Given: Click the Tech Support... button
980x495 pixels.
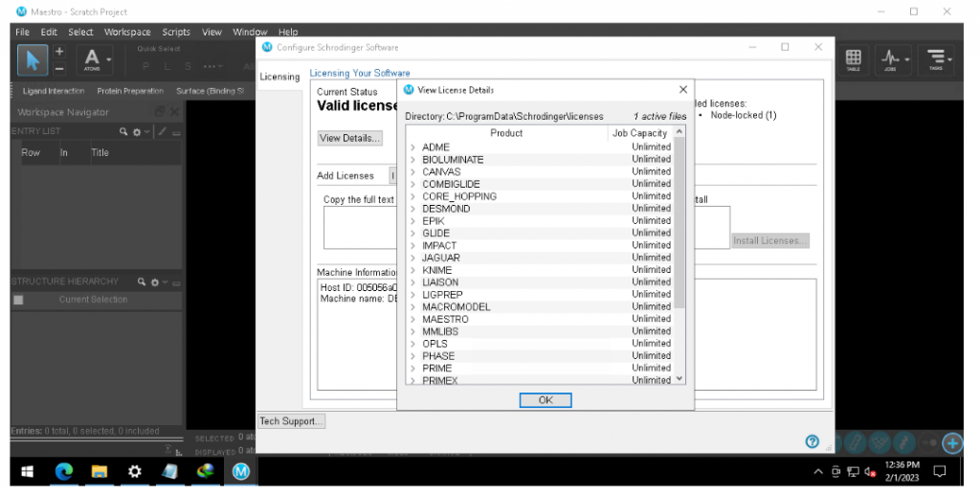Looking at the screenshot, I should coord(291,421).
